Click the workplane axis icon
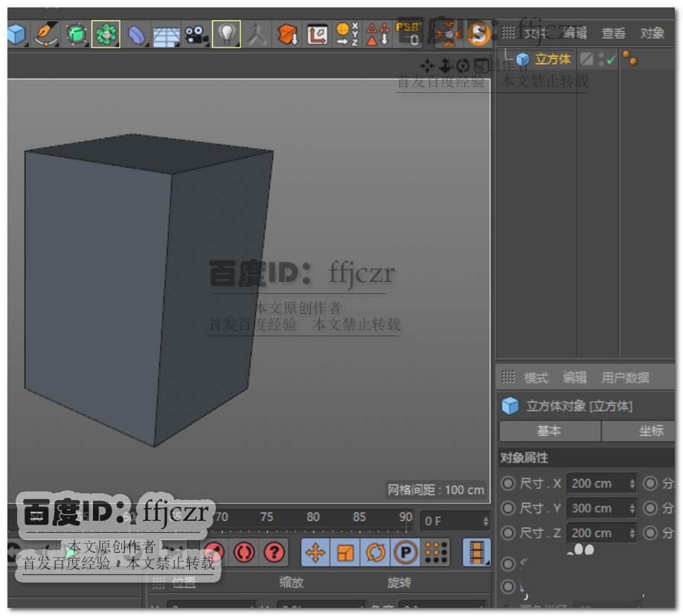This screenshot has width=683, height=616. tap(317, 35)
